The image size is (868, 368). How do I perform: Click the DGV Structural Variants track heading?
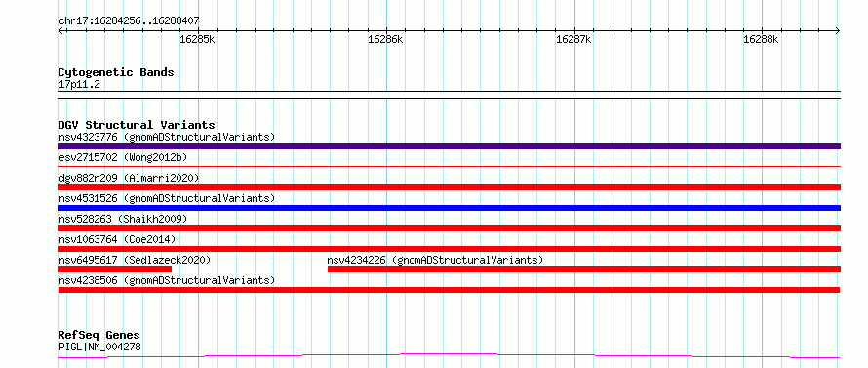click(137, 125)
